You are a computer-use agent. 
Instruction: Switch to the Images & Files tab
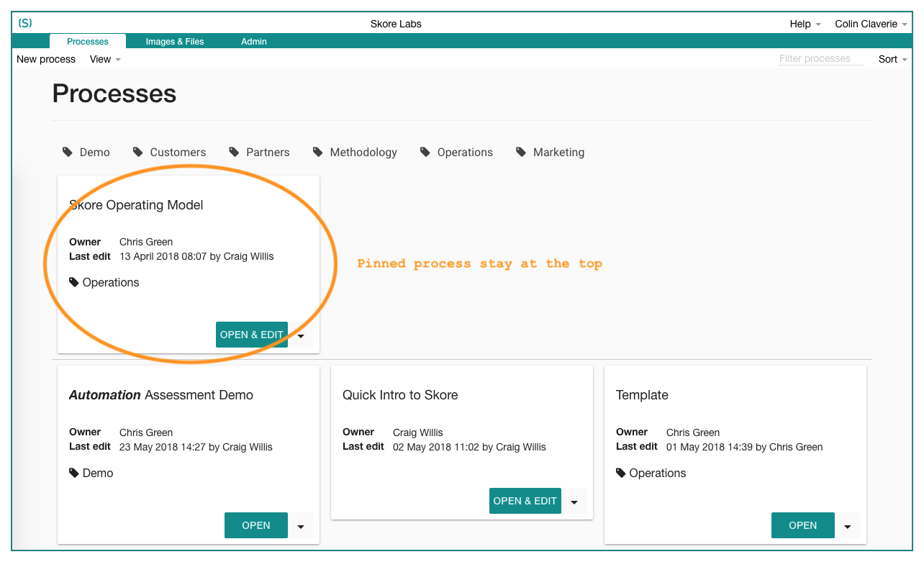(175, 42)
